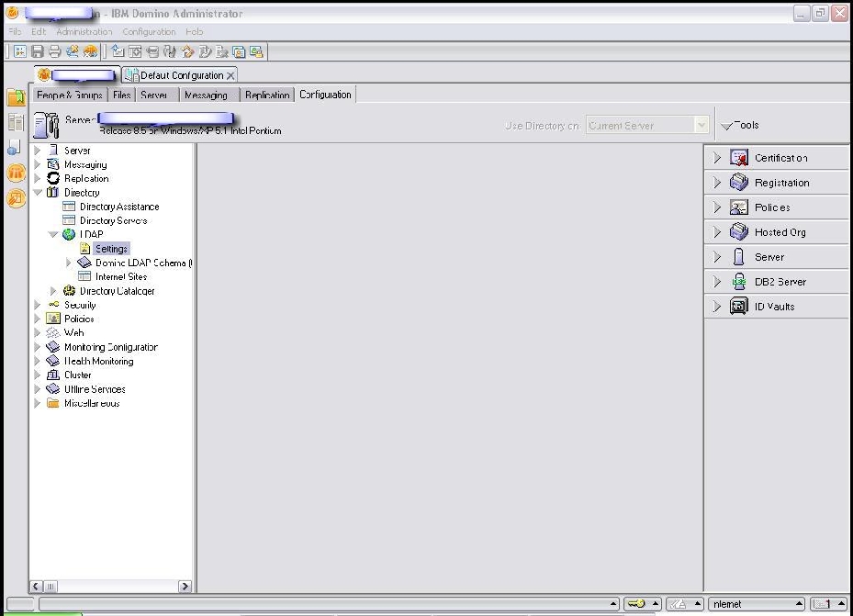Collapse the Tools pane using its triangle
The image size is (853, 616).
[x=725, y=126]
